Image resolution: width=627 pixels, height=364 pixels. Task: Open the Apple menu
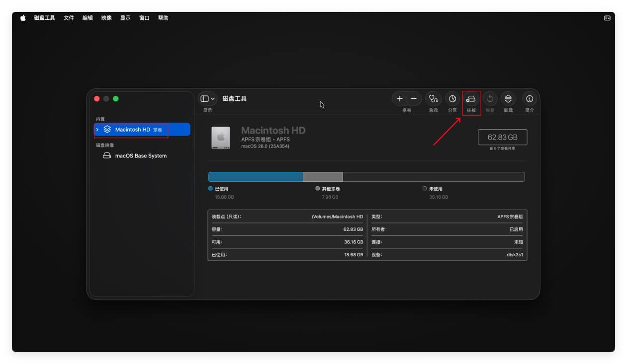[23, 18]
